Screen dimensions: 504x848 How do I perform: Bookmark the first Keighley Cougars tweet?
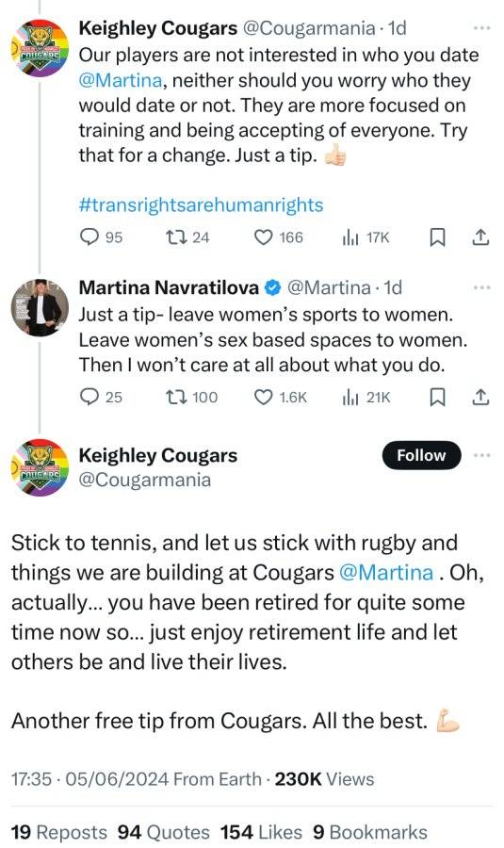(x=437, y=237)
